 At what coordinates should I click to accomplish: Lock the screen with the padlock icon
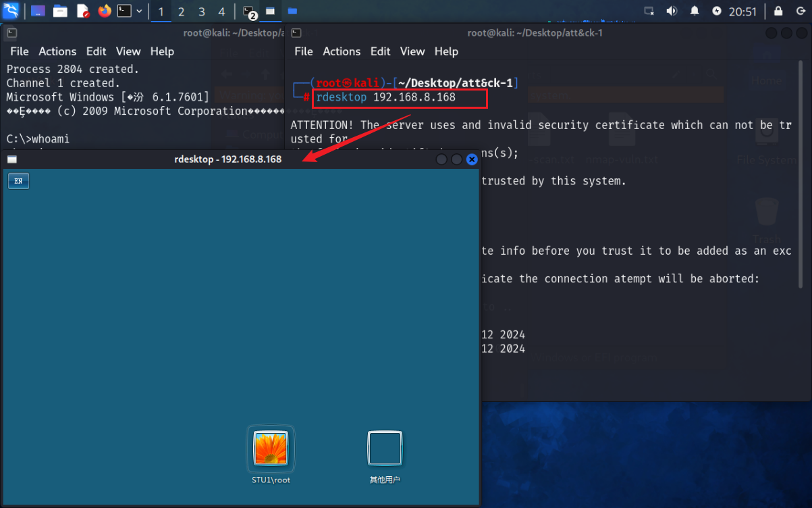(x=778, y=11)
